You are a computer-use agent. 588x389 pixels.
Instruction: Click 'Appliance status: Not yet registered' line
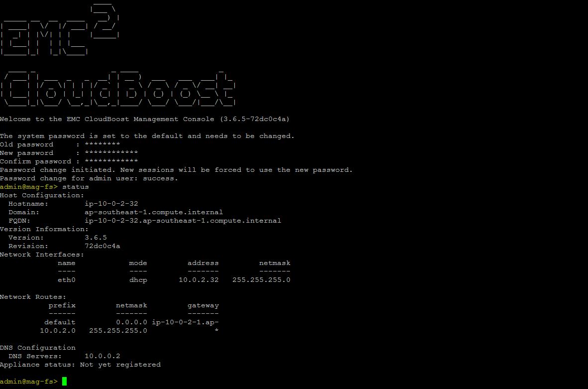click(80, 365)
